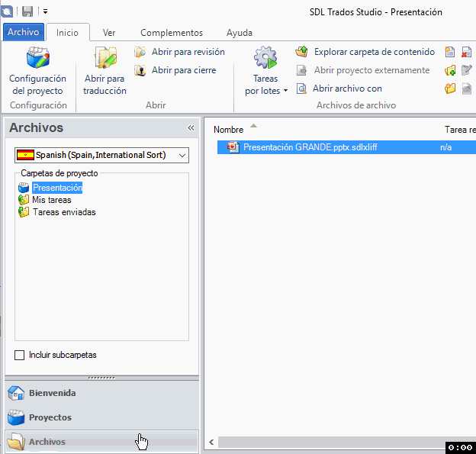This screenshot has width=476, height=454.
Task: Open the Ver ribbon tab
Action: (109, 33)
